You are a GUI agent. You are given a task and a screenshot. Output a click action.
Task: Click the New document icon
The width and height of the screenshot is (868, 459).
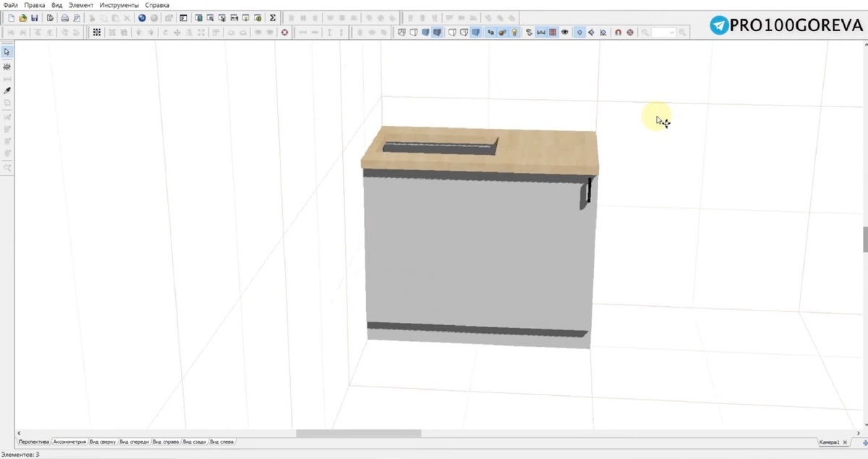coord(11,17)
